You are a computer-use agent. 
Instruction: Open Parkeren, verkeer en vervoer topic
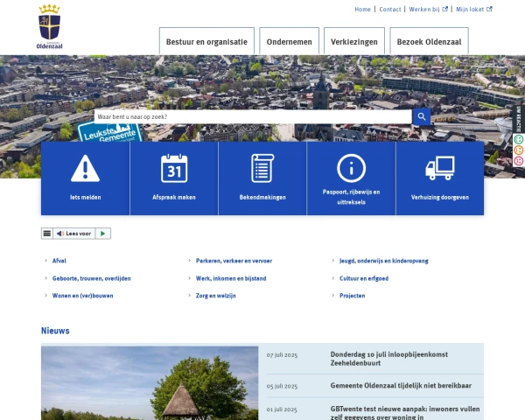(x=234, y=261)
